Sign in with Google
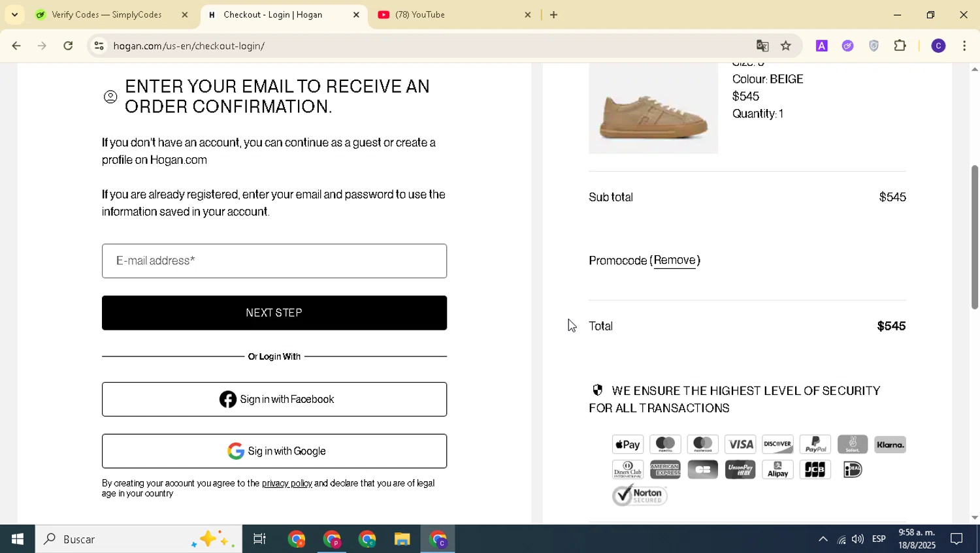Image resolution: width=980 pixels, height=553 pixels. click(274, 451)
